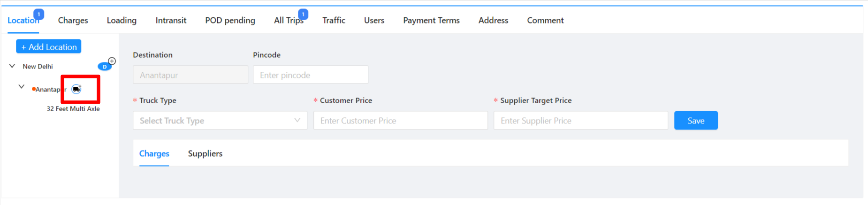The image size is (868, 205).
Task: Click the Enter Supplier Price field
Action: pyautogui.click(x=580, y=121)
